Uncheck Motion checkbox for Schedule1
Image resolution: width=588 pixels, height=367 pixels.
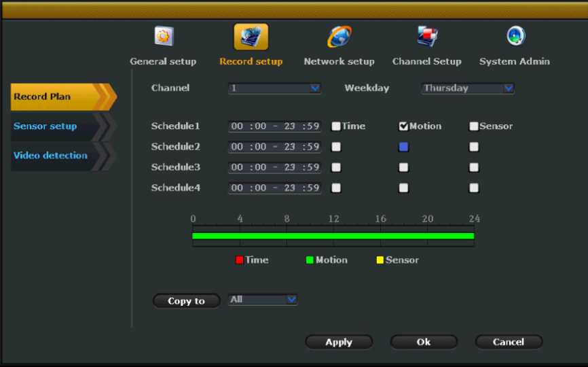tap(403, 126)
